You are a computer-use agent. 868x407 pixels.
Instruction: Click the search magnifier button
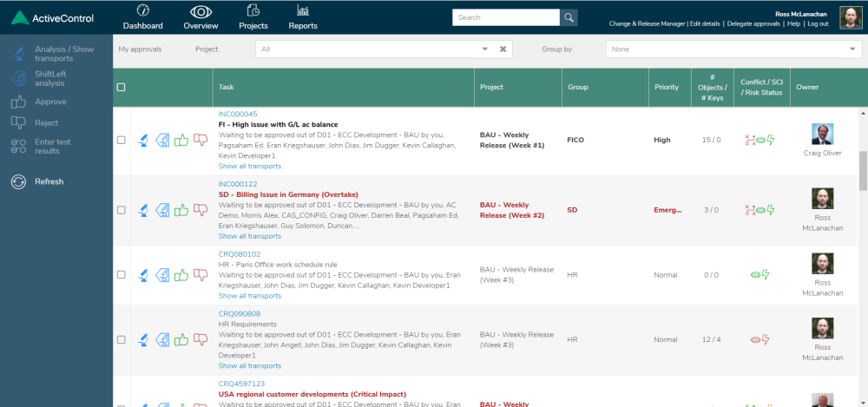coord(569,17)
